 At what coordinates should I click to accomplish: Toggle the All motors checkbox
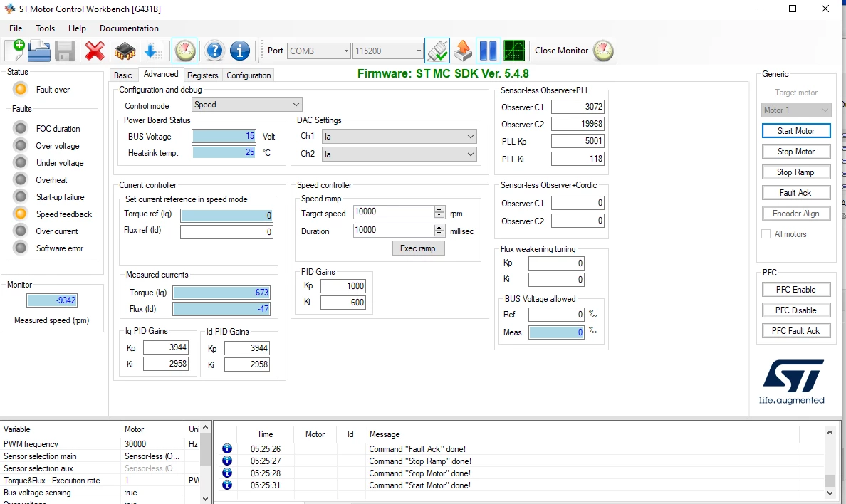point(766,233)
